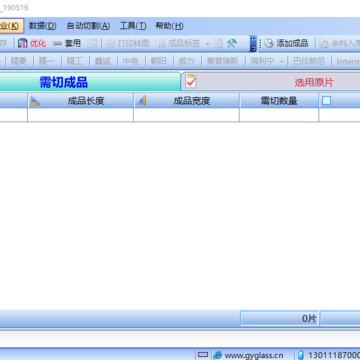The width and height of the screenshot is (360, 360).
Task: Select the 威力 machine button
Action: 186,61
